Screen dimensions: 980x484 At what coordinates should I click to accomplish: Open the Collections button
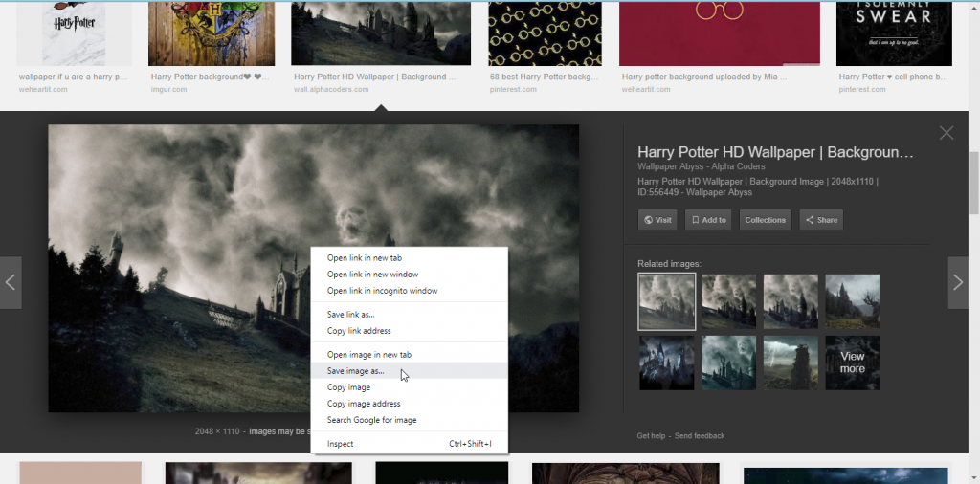765,220
